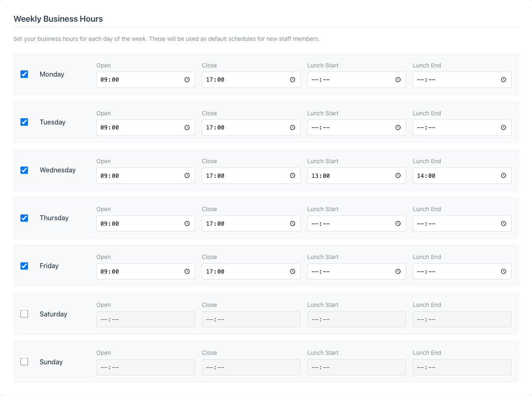This screenshot has width=532, height=396.
Task: Enable the Sunday checkbox
Action: click(24, 361)
